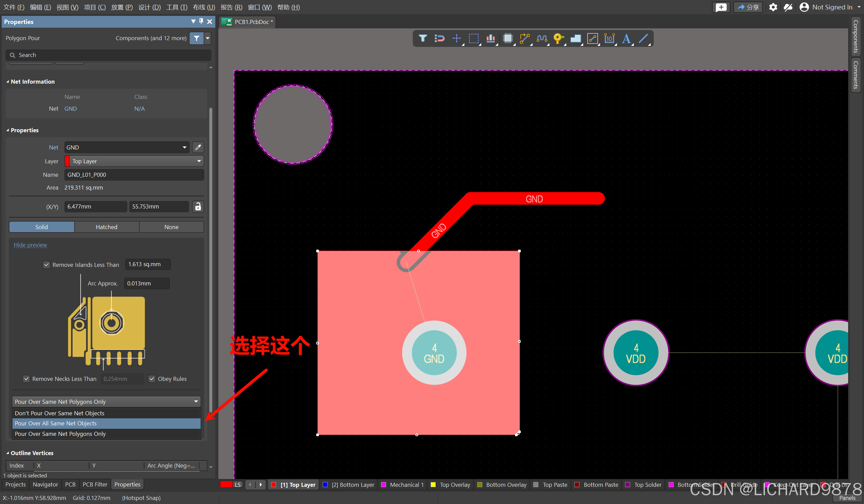This screenshot has height=504, width=864.
Task: Click the polygon Name input field
Action: (134, 175)
